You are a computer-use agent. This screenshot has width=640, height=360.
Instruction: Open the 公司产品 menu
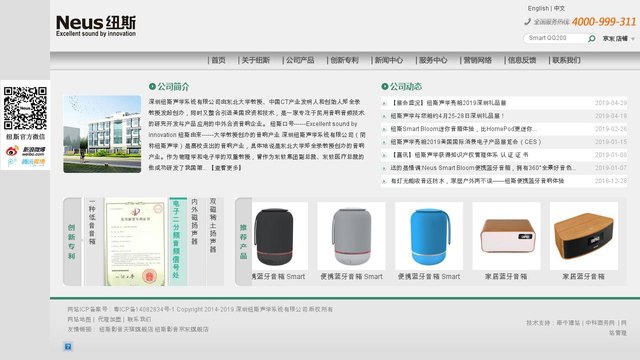[300, 60]
